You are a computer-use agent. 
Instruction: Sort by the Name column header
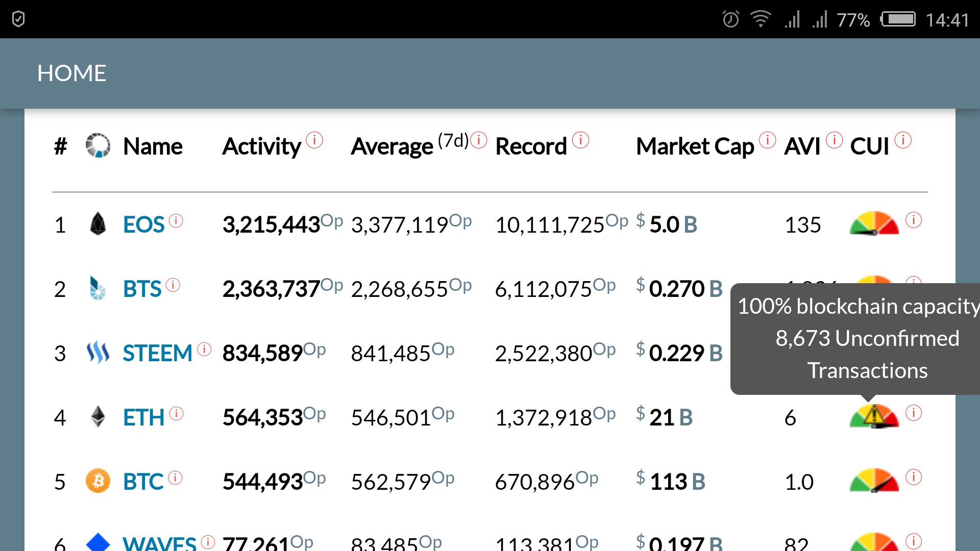pyautogui.click(x=153, y=146)
